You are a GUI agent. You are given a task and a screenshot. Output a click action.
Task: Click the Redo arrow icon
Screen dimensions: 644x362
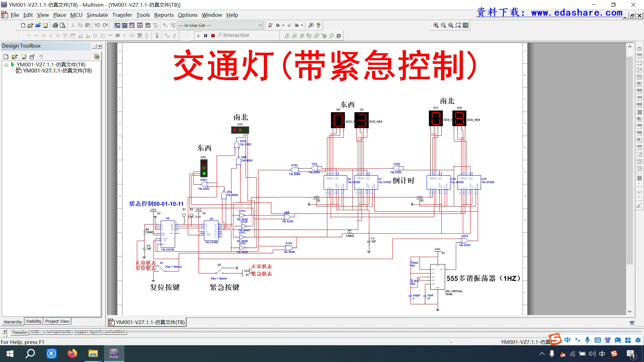105,25
